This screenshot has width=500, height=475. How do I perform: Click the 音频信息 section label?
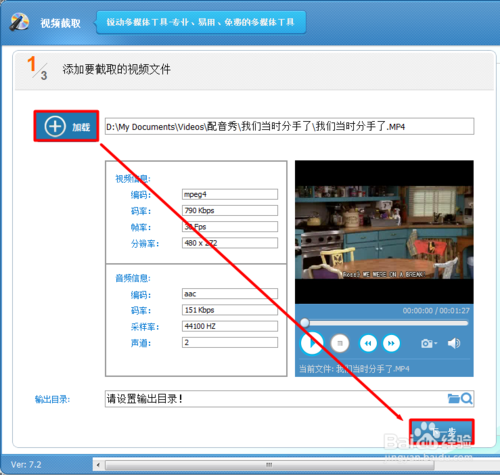[133, 278]
